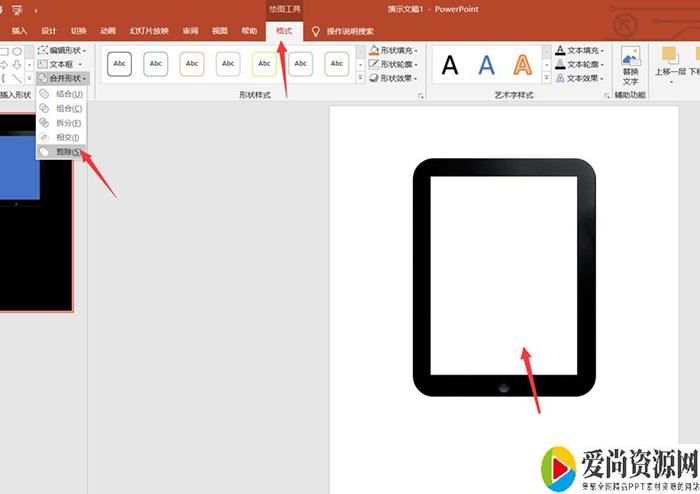Switch to the 插入 Insert tab
700x494 pixels.
pos(19,31)
